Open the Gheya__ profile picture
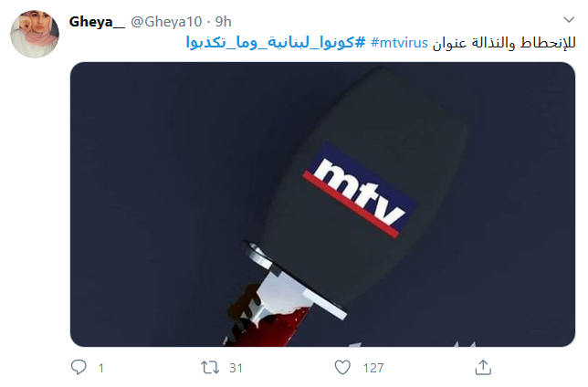 pyautogui.click(x=35, y=34)
